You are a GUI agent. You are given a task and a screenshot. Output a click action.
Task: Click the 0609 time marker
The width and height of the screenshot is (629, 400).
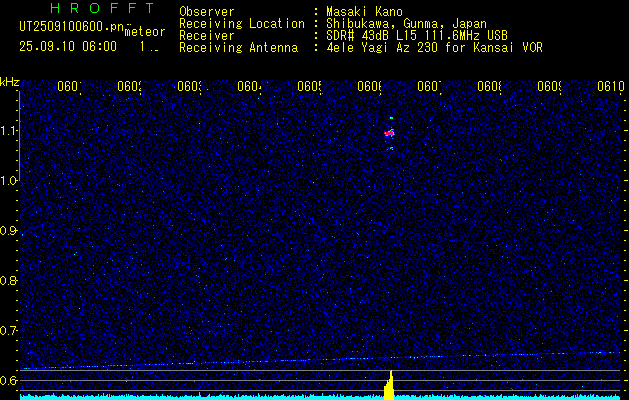click(x=550, y=86)
